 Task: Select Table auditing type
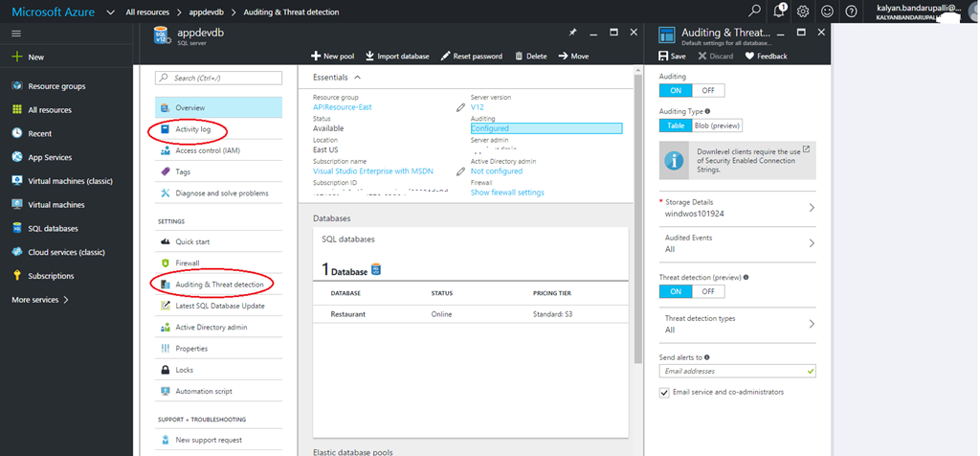coord(676,125)
